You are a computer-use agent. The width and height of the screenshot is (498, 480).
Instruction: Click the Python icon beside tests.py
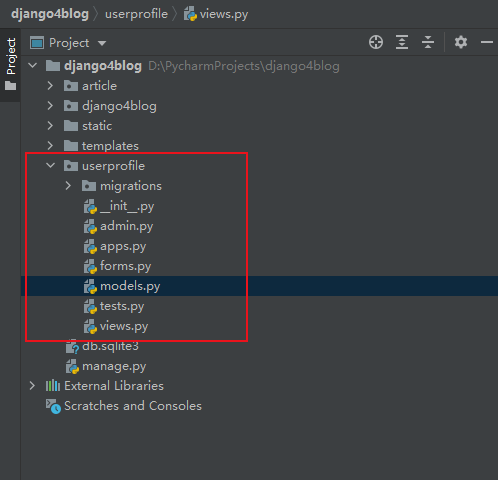coord(90,306)
